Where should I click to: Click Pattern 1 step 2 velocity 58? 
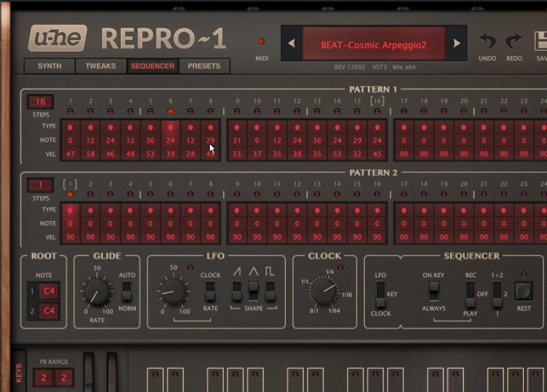click(90, 154)
